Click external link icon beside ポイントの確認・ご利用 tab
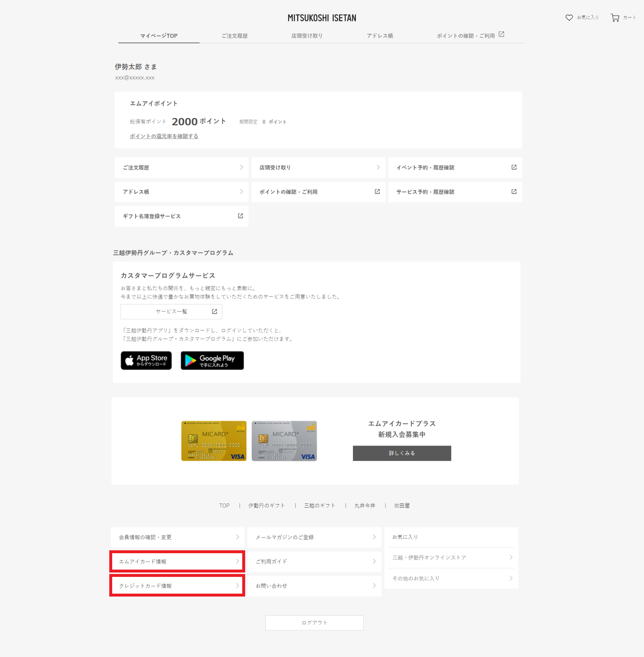Screen dimensions: 644x657 pos(501,34)
